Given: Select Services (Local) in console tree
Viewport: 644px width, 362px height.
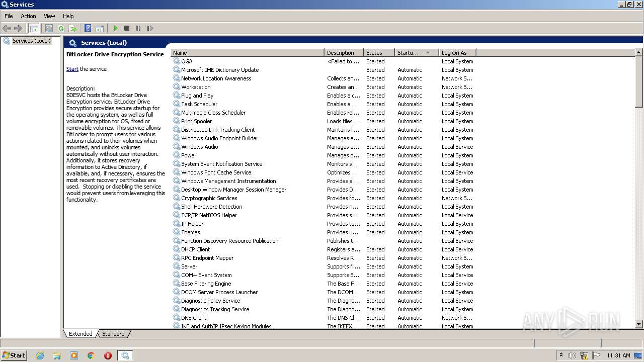Looking at the screenshot, I should pos(31,41).
